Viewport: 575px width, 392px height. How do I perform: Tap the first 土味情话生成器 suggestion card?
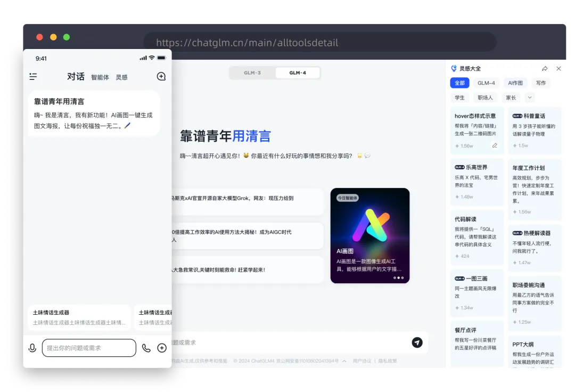coord(79,317)
